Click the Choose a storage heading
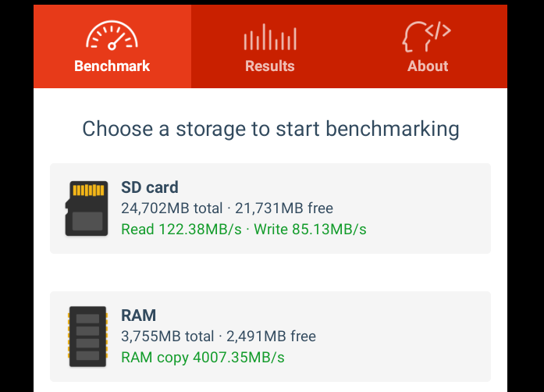This screenshot has height=392, width=544. click(271, 129)
